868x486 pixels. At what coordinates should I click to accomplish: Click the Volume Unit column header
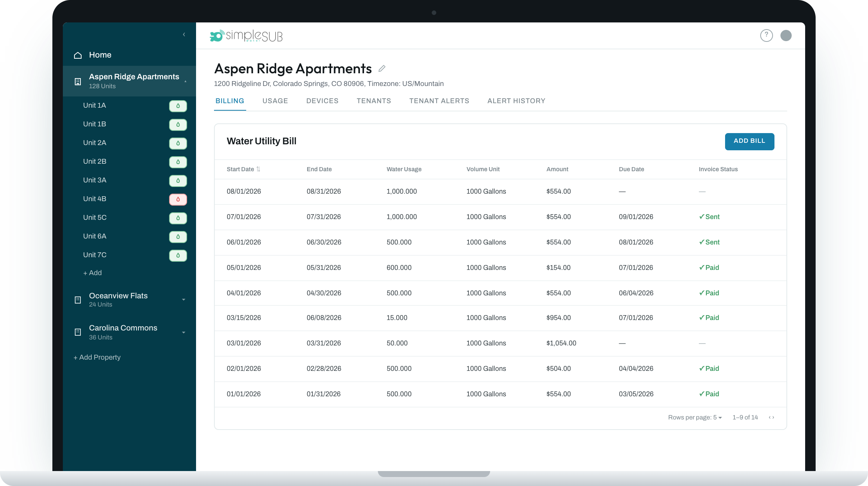coord(483,169)
